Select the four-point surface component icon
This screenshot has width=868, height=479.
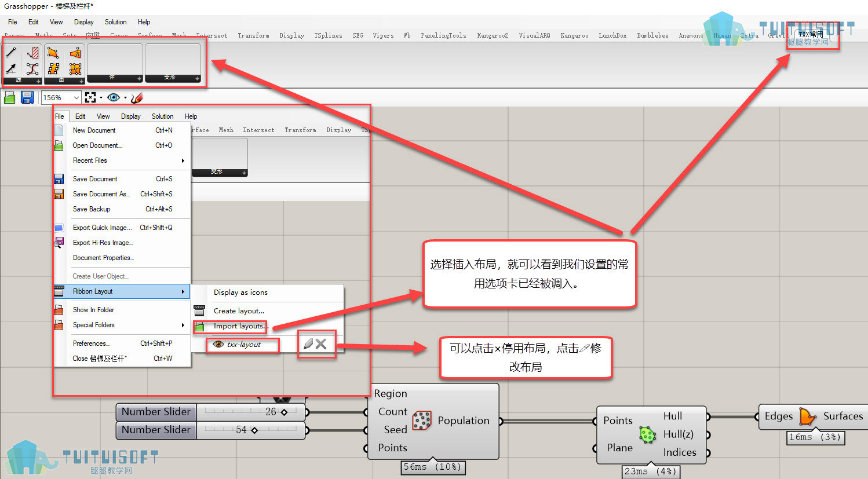pyautogui.click(x=53, y=53)
